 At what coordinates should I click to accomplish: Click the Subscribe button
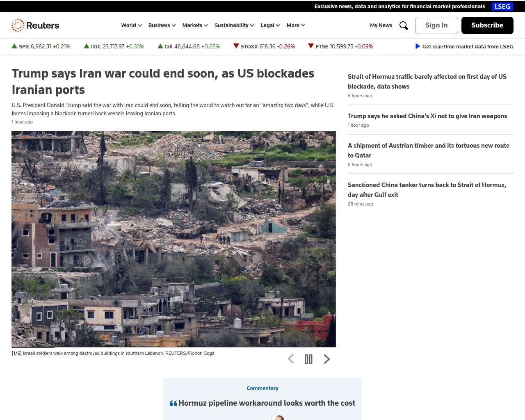point(487,25)
